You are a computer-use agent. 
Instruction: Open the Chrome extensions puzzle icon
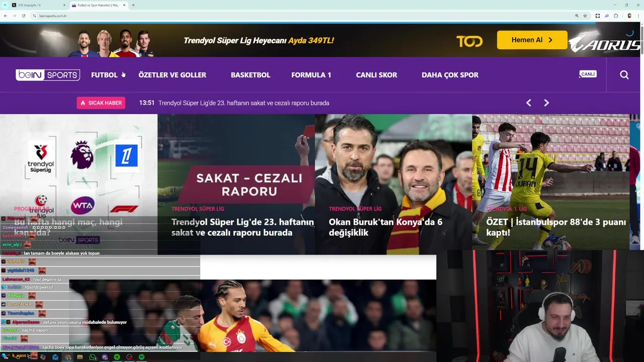pos(616,16)
